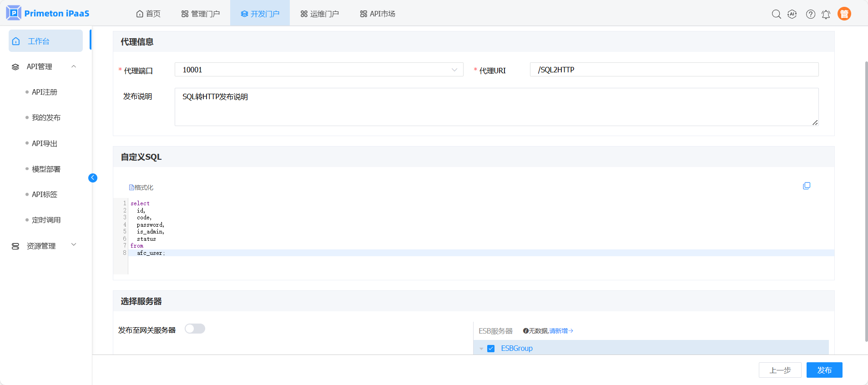
Task: Enable publish to gateway server switch
Action: pyautogui.click(x=195, y=329)
